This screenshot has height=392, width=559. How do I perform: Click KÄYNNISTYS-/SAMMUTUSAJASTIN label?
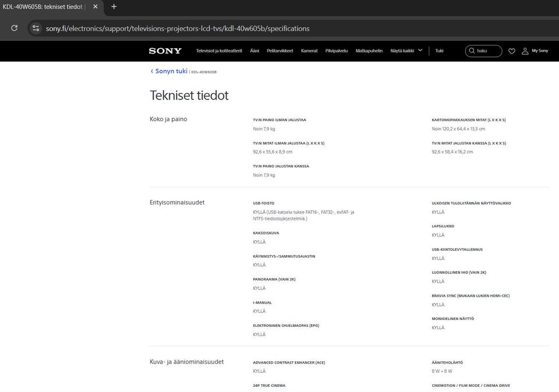click(284, 256)
